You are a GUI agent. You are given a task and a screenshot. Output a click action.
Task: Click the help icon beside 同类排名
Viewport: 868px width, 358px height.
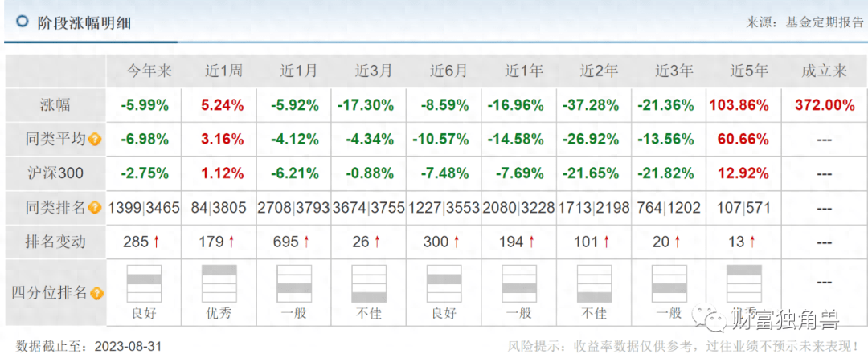pos(95,208)
